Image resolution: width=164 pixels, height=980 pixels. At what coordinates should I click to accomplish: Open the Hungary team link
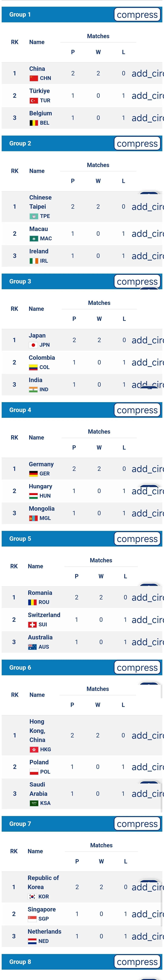[40, 486]
